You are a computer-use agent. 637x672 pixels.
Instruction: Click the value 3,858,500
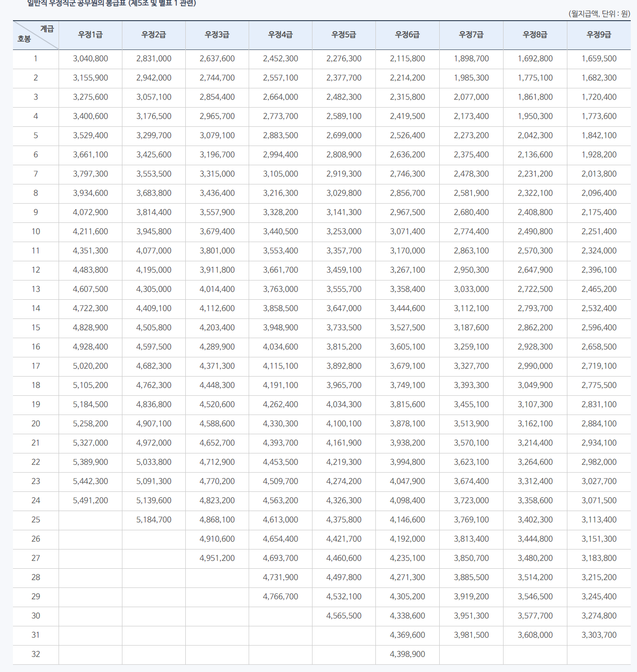280,308
